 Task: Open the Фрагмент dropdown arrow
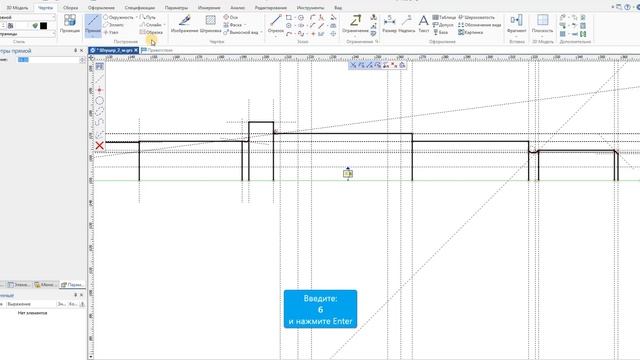click(516, 36)
